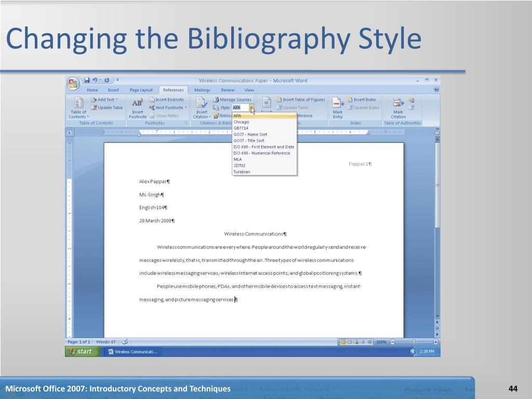Image resolution: width=532 pixels, height=399 pixels.
Task: Click Show Notes in Footnotes group
Action: tap(164, 116)
